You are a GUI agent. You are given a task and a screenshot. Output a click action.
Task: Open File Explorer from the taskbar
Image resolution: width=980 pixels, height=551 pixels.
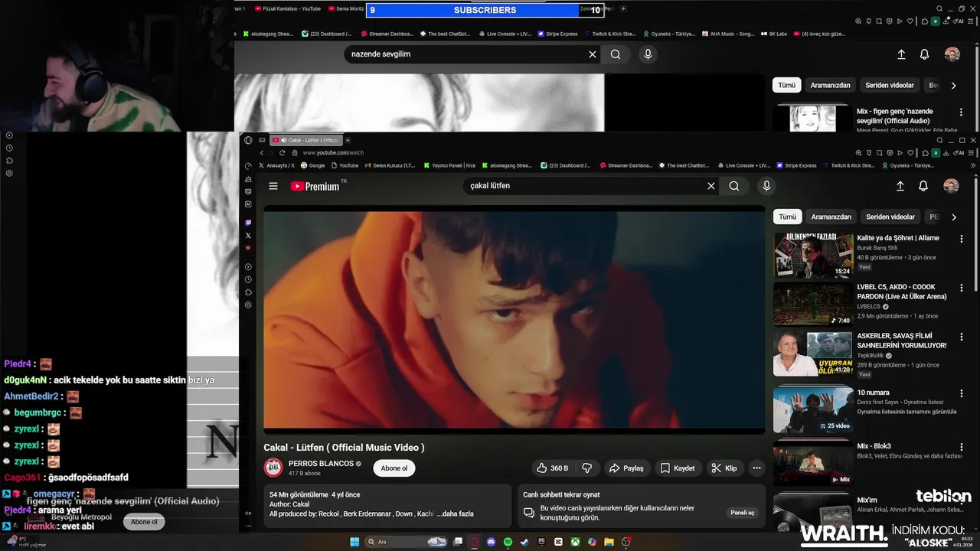[x=609, y=542]
